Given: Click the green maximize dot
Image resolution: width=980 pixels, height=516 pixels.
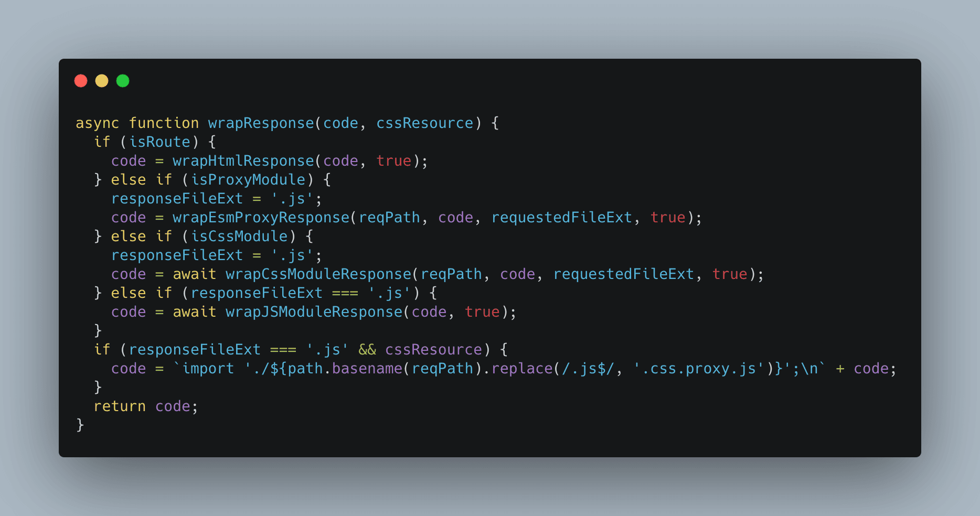Looking at the screenshot, I should (123, 81).
